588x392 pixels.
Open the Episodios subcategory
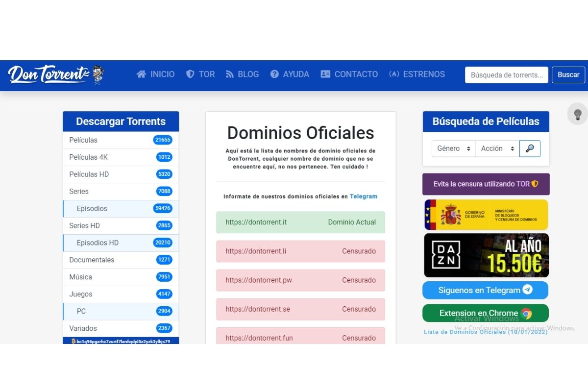coord(121,209)
